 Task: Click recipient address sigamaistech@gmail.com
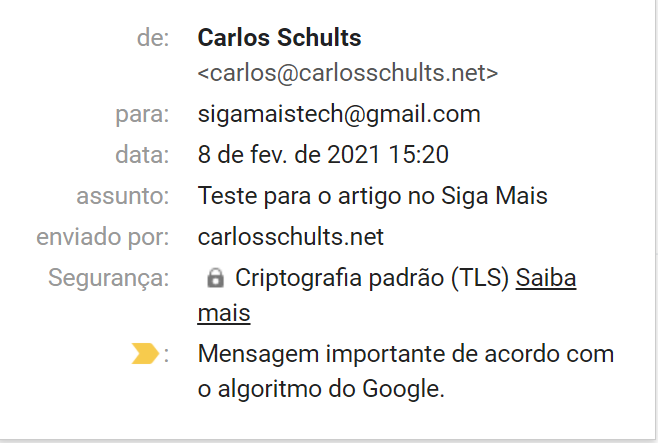pos(339,113)
